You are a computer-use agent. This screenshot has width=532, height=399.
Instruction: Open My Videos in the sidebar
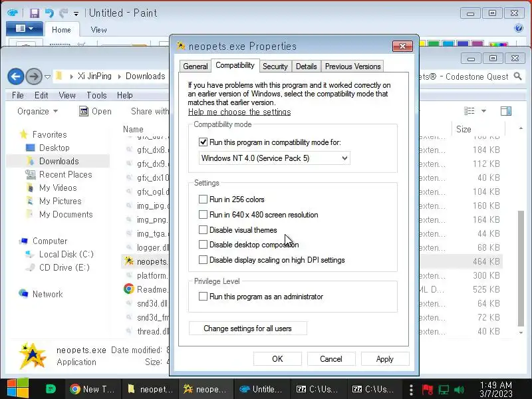click(x=58, y=188)
